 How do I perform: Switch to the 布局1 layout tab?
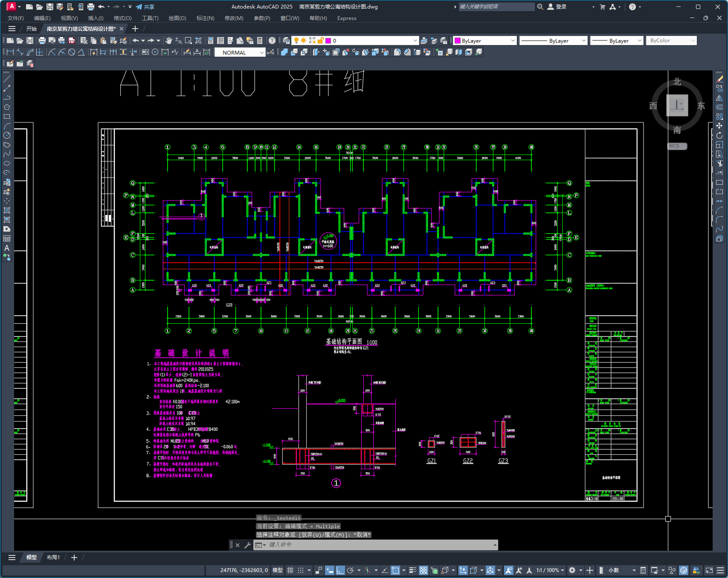coord(53,558)
